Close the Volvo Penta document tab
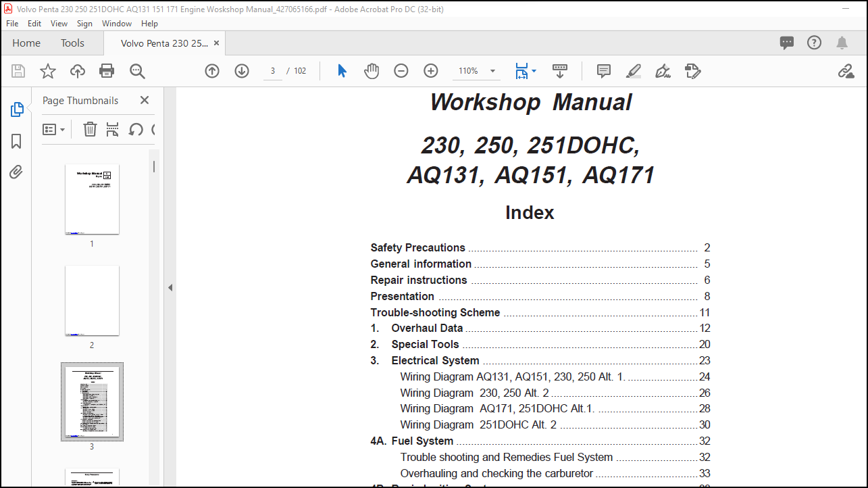Viewport: 868px width, 488px height. (216, 43)
